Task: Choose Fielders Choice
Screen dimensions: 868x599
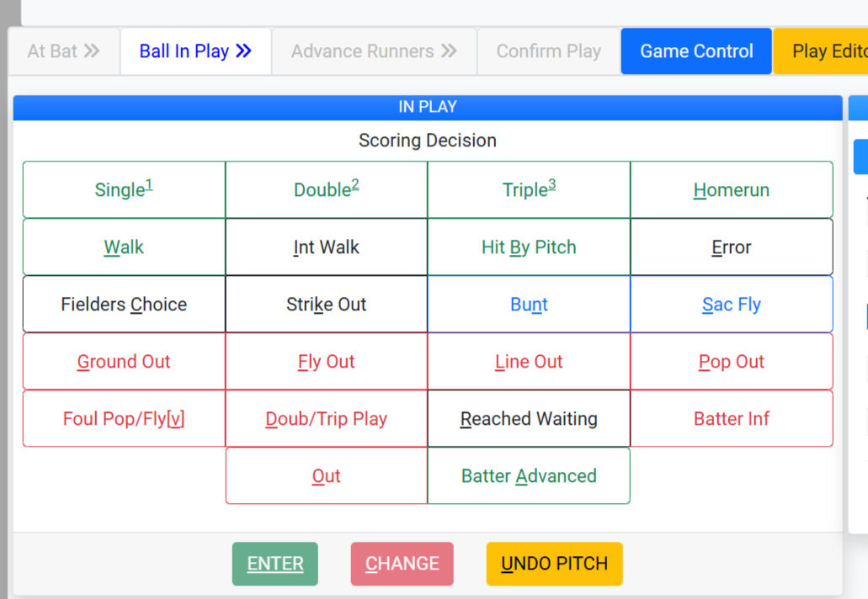Action: point(124,305)
